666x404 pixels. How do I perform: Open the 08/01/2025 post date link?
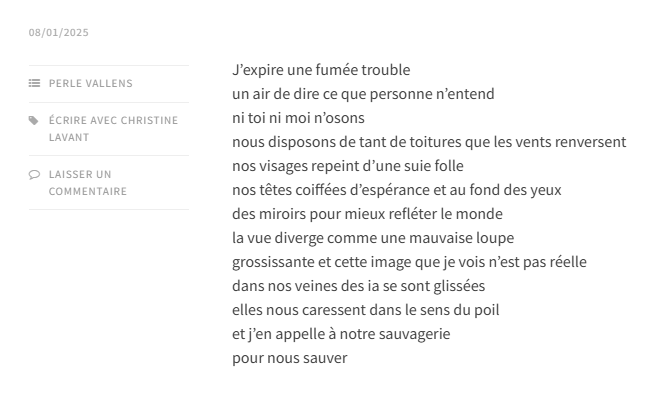[59, 33]
